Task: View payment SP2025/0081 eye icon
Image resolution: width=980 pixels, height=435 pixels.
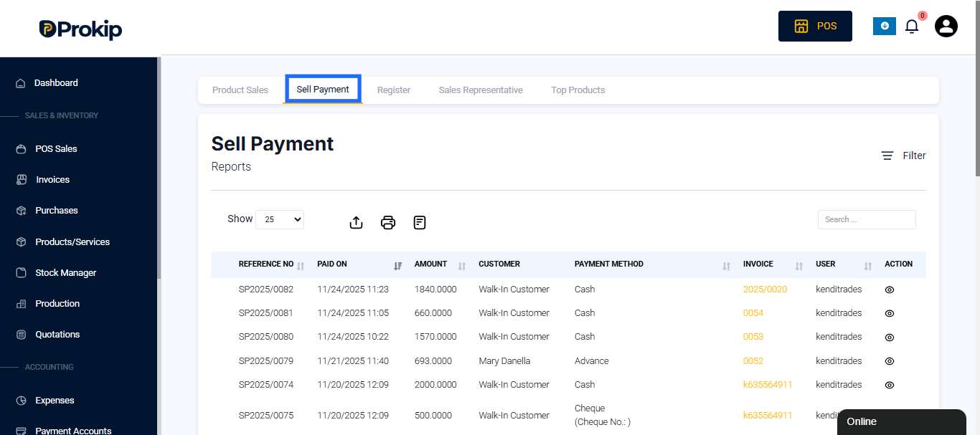Action: (x=890, y=314)
